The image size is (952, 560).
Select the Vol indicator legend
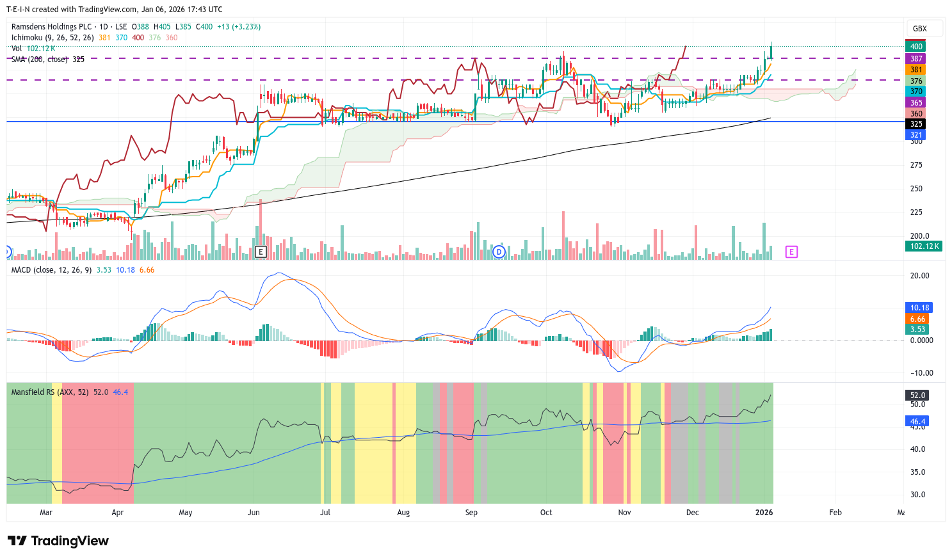pos(17,49)
